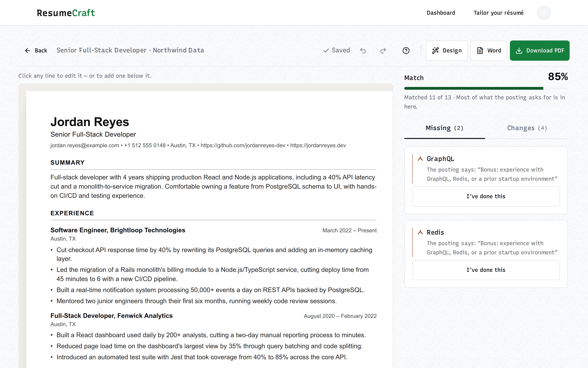This screenshot has width=588, height=368.
Task: Click the EXPERIENCE section heading
Action: click(72, 213)
